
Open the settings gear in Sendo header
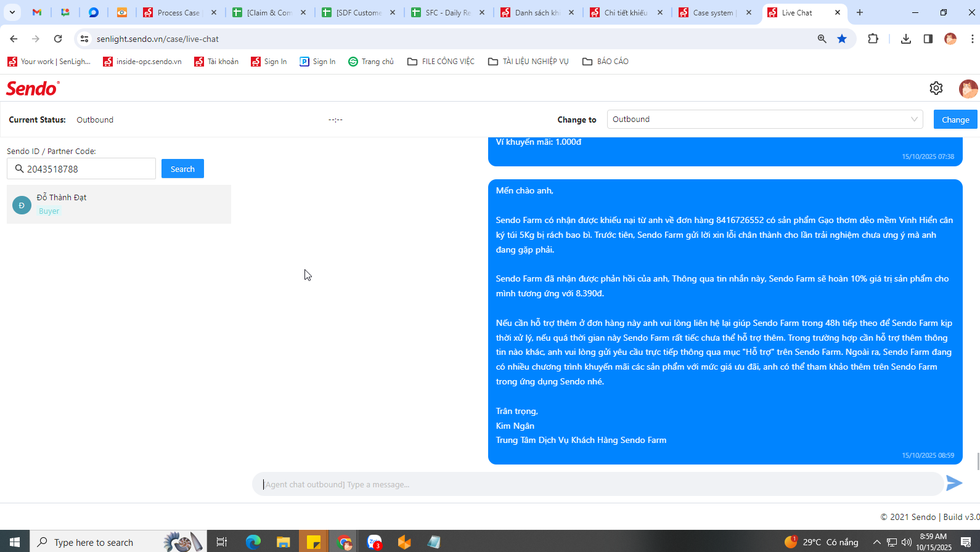pos(936,88)
